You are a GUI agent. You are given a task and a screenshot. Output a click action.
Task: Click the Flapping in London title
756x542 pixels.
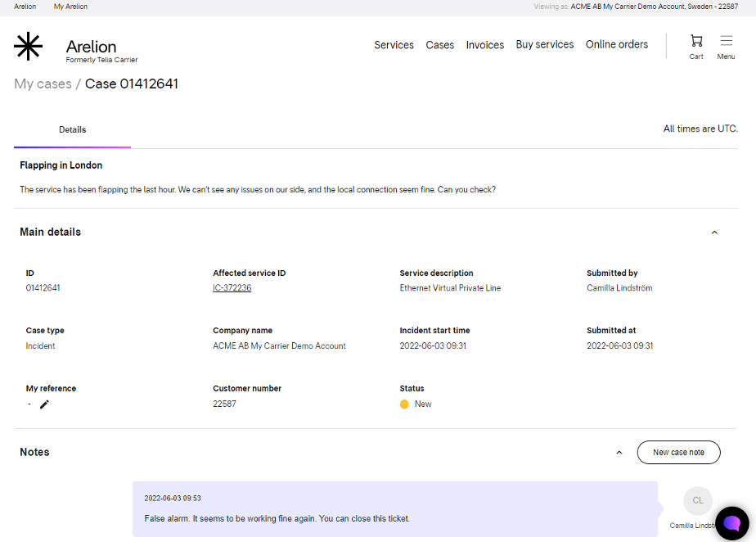click(x=61, y=165)
